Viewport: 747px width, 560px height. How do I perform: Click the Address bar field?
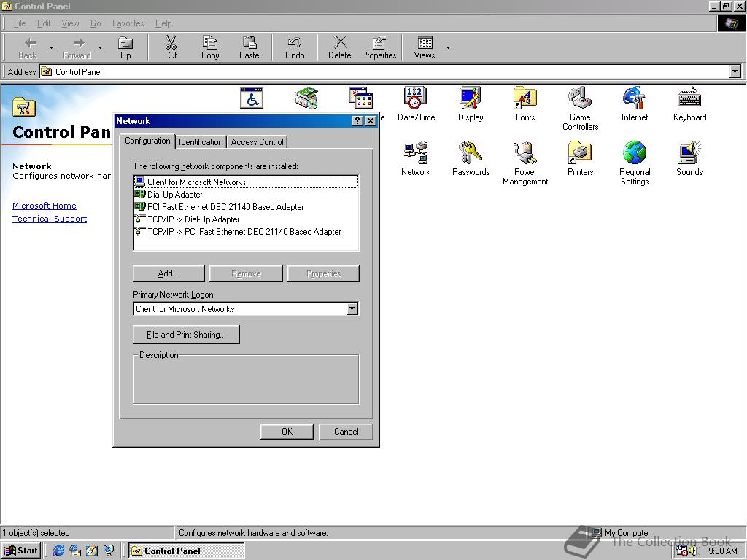pos(384,72)
